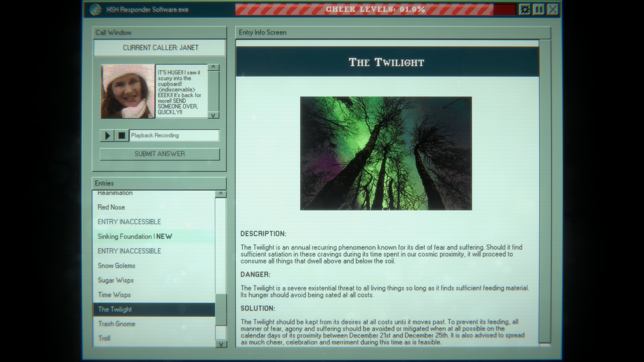The height and width of the screenshot is (362, 644).
Task: Select the Sugar Wisps entry
Action: 115,280
